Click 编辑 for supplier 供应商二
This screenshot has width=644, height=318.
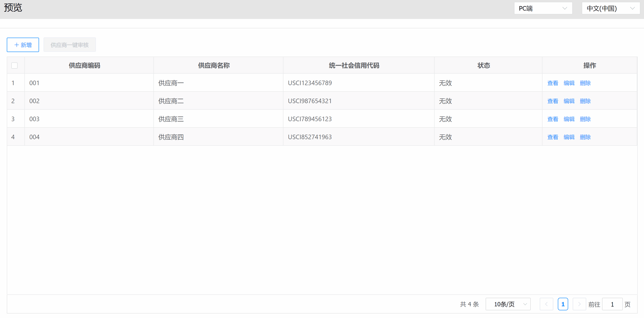pos(569,101)
